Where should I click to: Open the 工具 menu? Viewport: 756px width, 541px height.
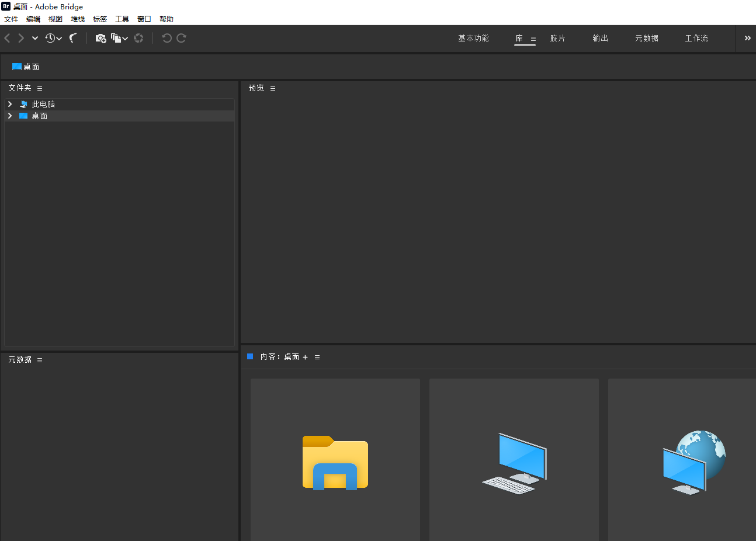(x=122, y=19)
